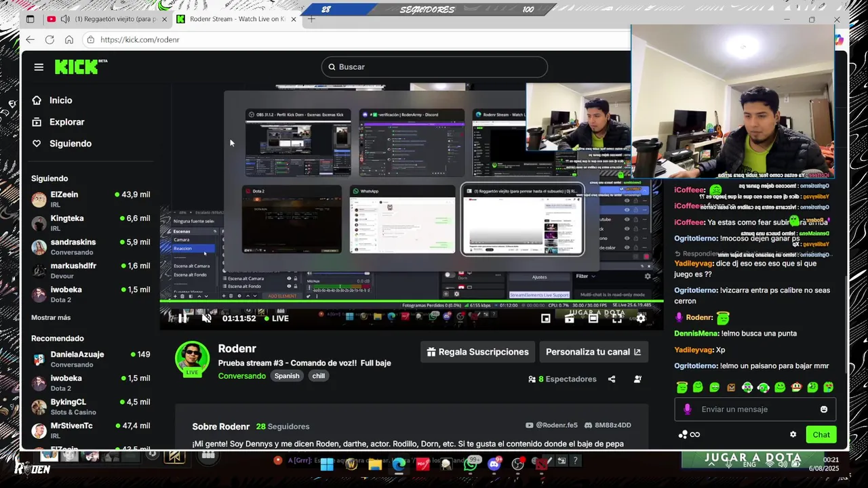Open player settings gear
This screenshot has width=868, height=488.
(641, 319)
